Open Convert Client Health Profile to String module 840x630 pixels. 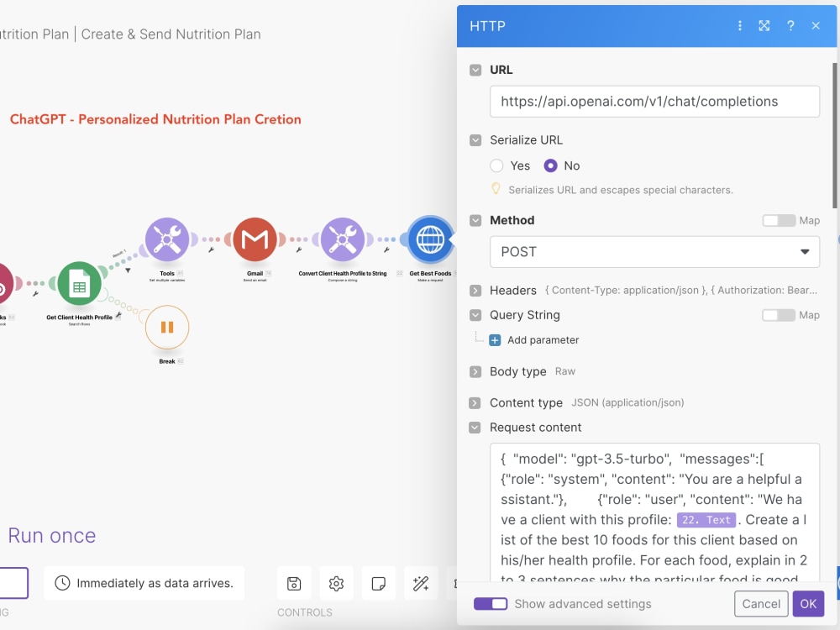coord(343,239)
